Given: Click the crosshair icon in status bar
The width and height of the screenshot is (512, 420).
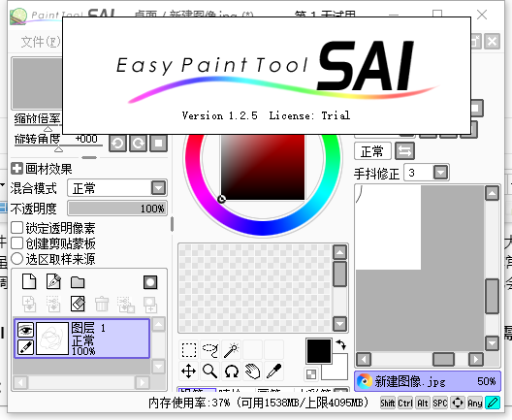Looking at the screenshot, I should pos(458,403).
